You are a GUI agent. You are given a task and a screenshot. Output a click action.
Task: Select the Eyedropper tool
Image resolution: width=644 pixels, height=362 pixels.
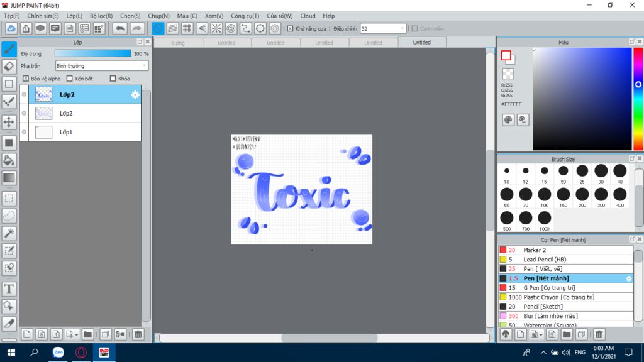(x=9, y=324)
